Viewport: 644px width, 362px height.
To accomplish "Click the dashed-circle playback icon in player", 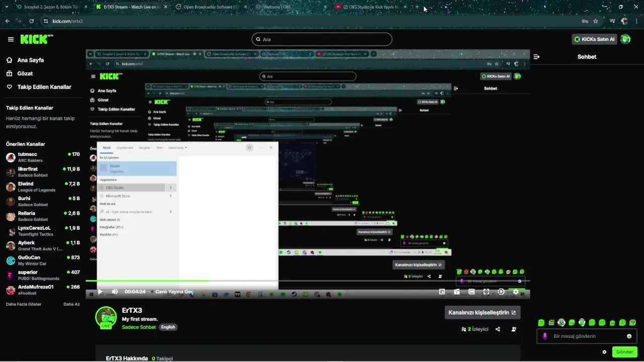I will [501, 292].
